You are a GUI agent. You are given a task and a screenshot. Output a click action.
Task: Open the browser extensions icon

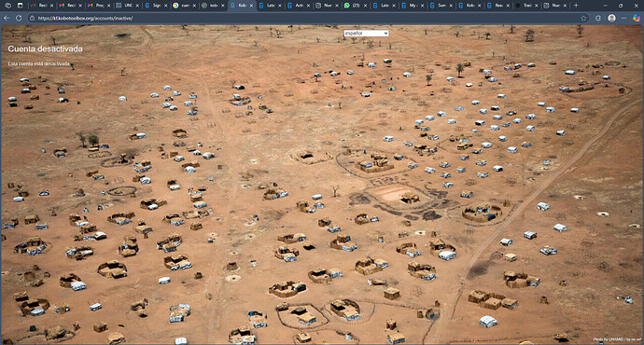pos(598,18)
